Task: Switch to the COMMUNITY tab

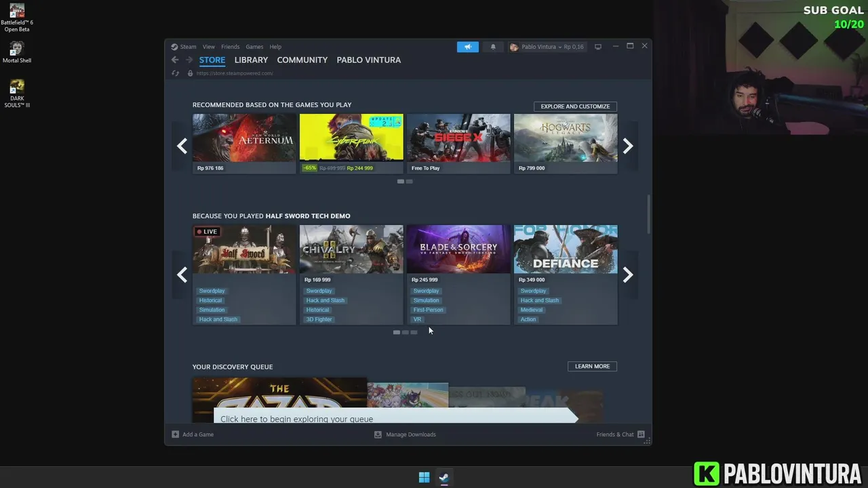Action: pos(302,60)
